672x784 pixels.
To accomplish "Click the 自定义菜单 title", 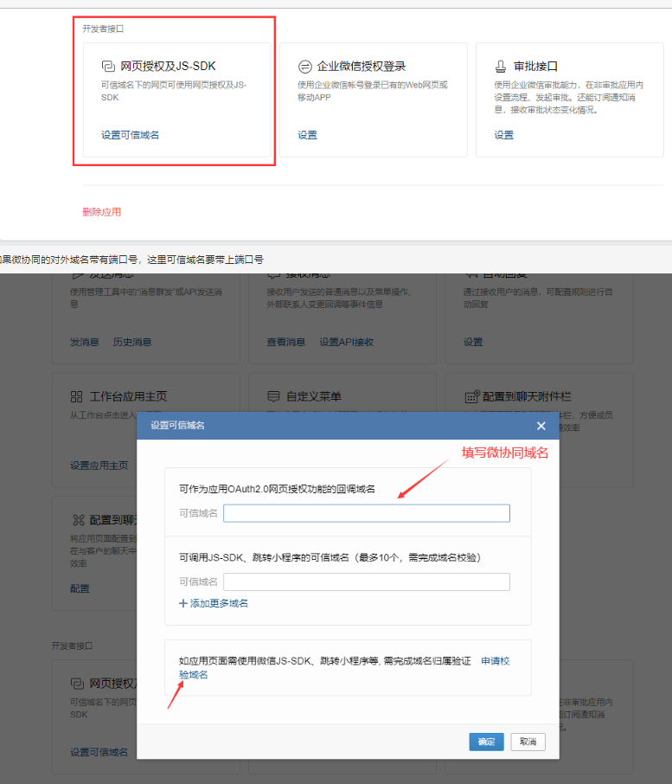I will 314,396.
